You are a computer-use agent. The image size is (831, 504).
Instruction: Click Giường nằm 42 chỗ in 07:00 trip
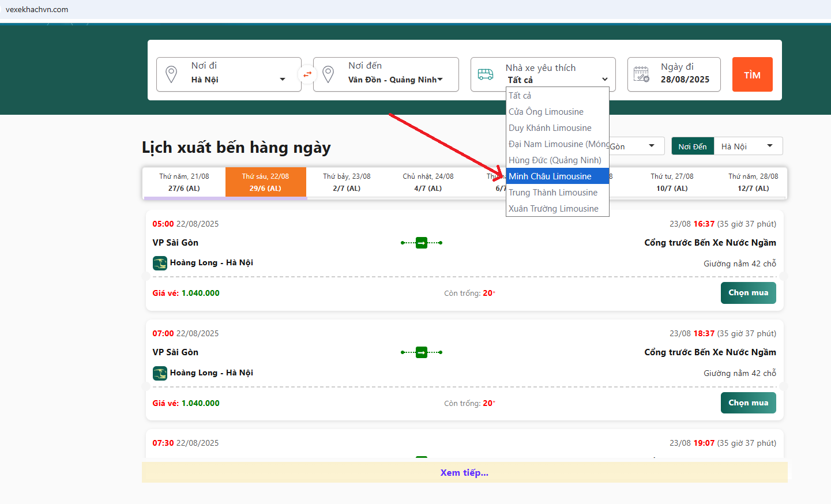click(740, 373)
